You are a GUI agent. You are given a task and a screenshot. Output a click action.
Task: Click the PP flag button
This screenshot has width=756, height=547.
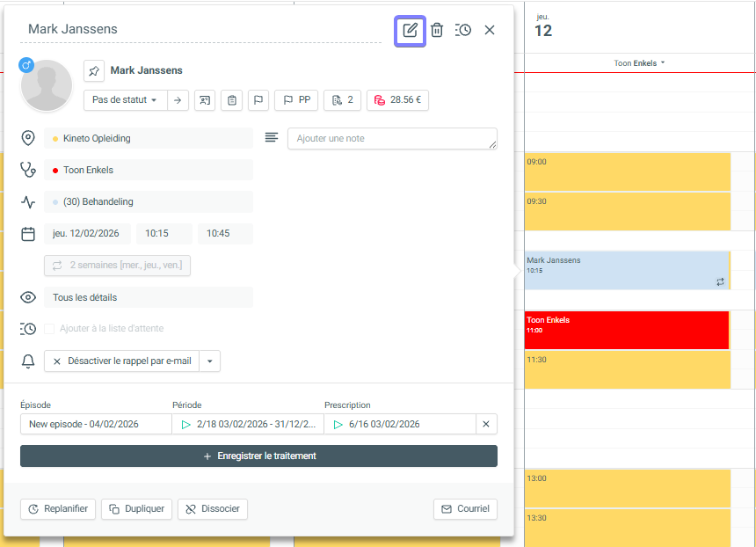[296, 100]
